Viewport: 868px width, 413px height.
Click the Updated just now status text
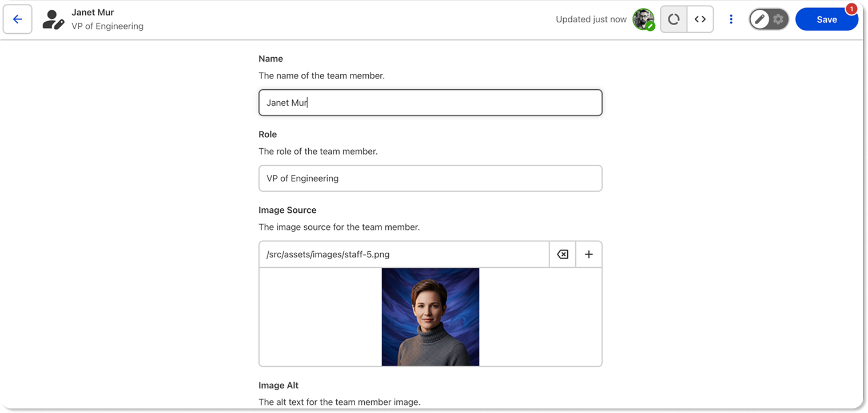click(591, 19)
